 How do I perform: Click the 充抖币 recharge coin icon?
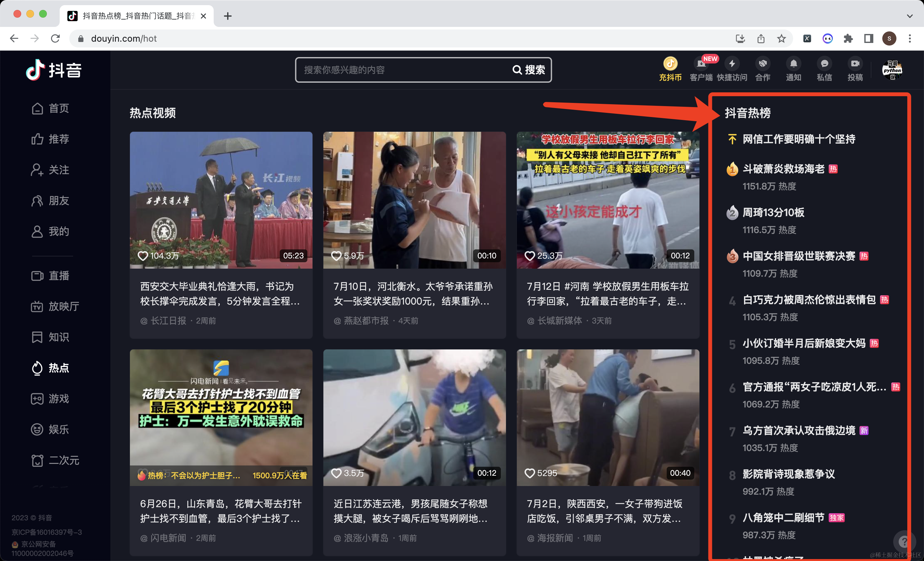[x=670, y=69]
